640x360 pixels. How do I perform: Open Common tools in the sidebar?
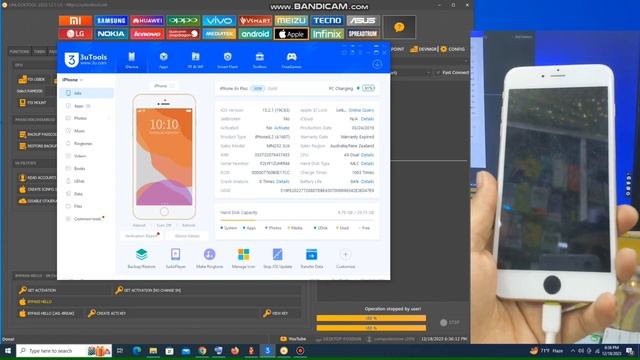click(86, 219)
